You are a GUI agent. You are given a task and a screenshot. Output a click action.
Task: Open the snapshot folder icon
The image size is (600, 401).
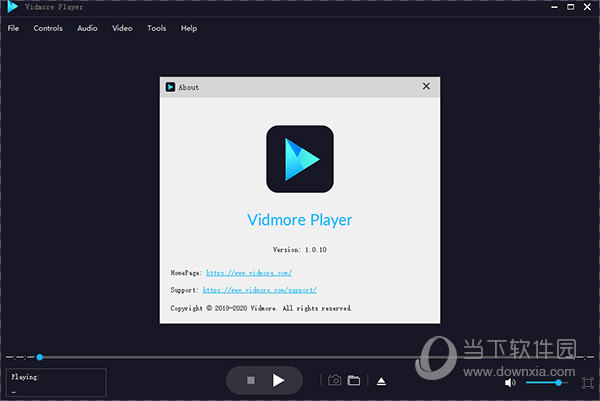tap(354, 380)
